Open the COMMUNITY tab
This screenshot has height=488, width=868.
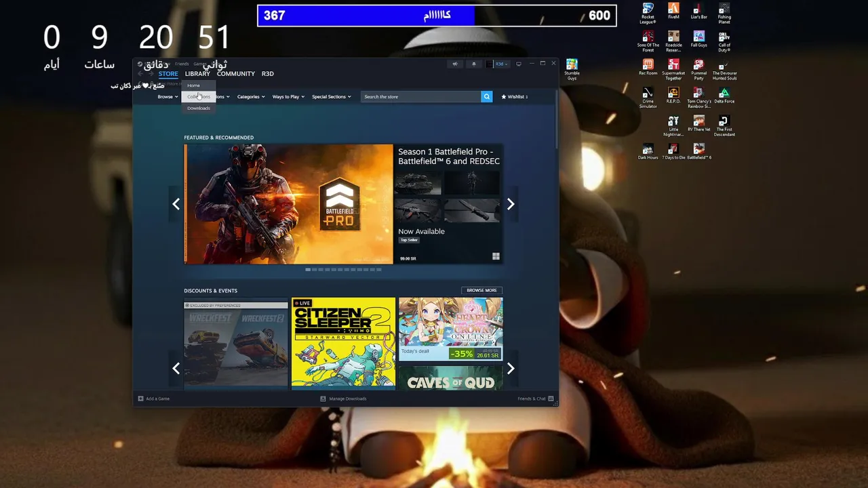236,74
